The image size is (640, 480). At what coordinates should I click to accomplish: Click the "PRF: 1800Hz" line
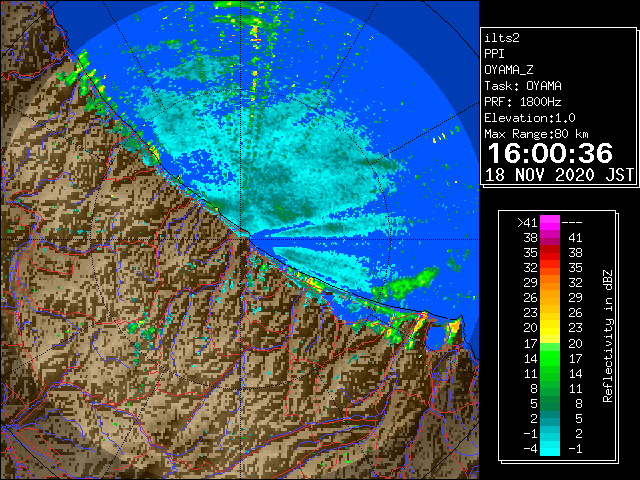tap(523, 102)
